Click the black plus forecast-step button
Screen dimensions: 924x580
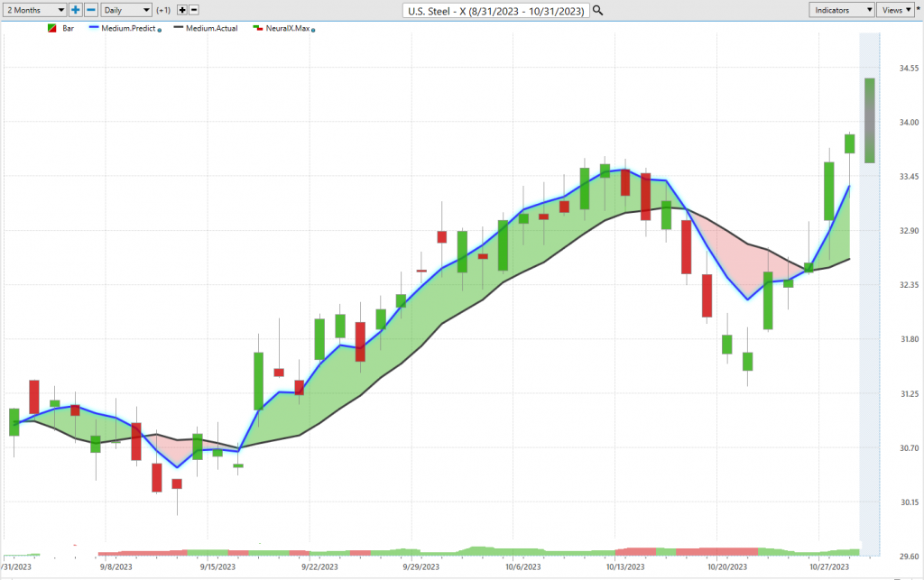coord(182,10)
